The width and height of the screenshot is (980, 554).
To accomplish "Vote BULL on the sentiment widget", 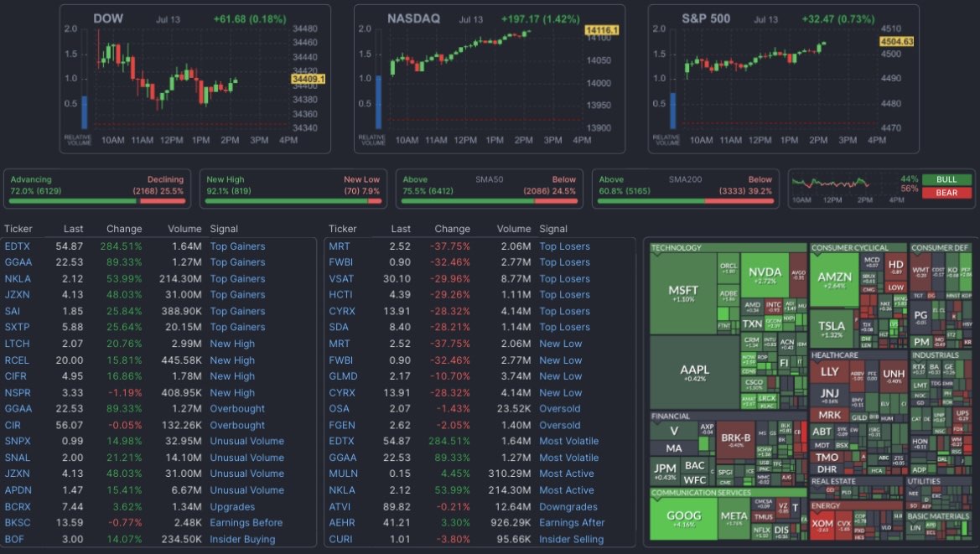I will 946,179.
